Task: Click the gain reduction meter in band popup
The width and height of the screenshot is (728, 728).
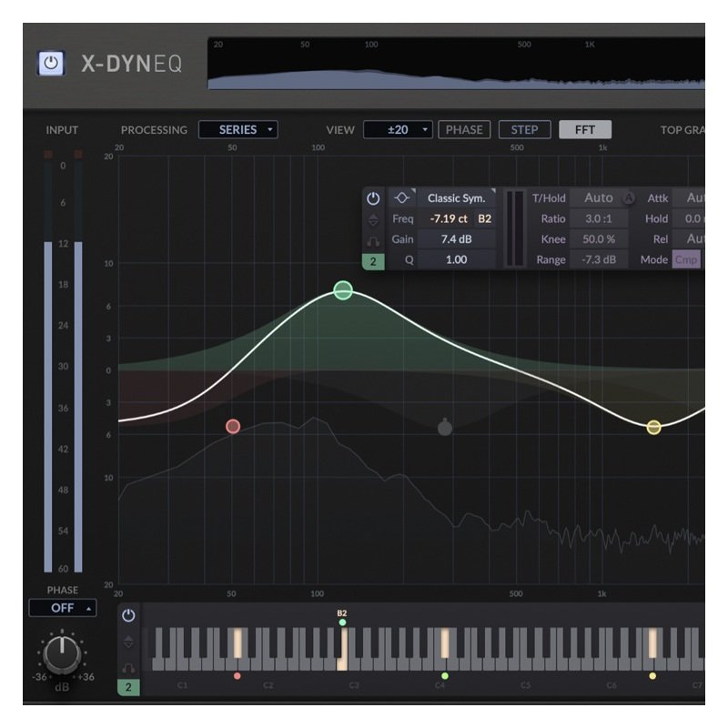Action: tap(514, 228)
